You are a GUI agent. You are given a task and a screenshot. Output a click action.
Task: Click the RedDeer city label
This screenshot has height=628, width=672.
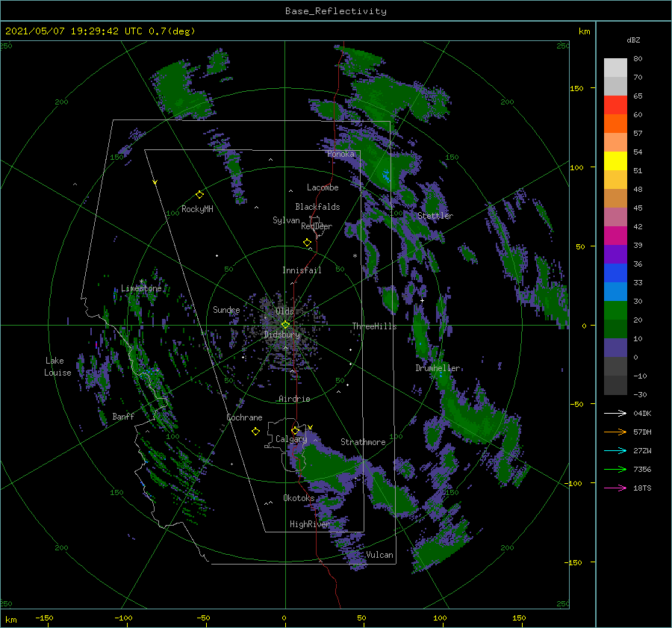click(317, 226)
